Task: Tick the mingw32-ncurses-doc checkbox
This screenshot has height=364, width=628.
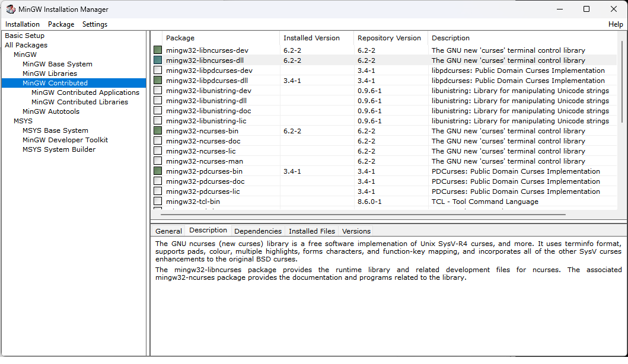Action: pyautogui.click(x=158, y=141)
